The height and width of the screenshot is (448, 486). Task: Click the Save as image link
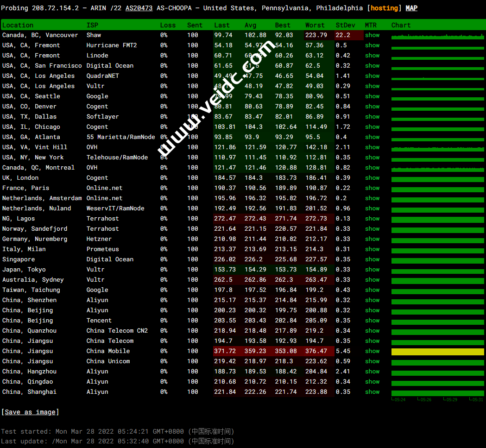click(x=30, y=412)
